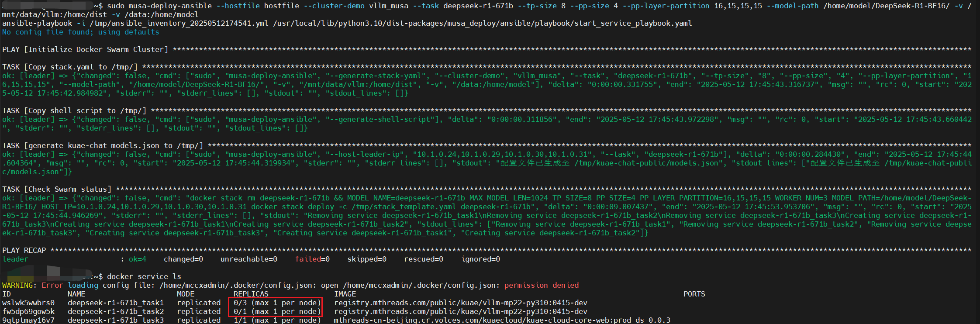Select the "PORTS" column header

click(694, 294)
